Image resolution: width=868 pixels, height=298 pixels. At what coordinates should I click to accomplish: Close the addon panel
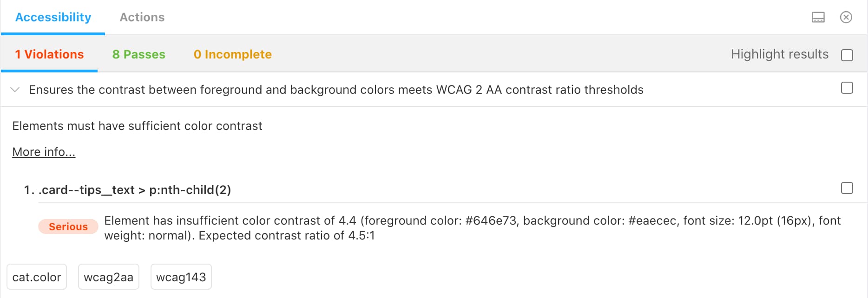(x=846, y=18)
